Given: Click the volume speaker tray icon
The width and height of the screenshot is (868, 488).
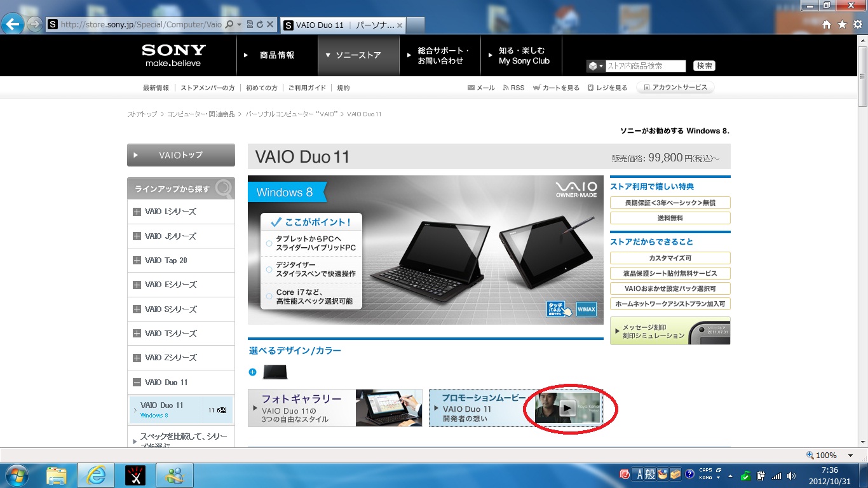Looking at the screenshot, I should point(791,475).
